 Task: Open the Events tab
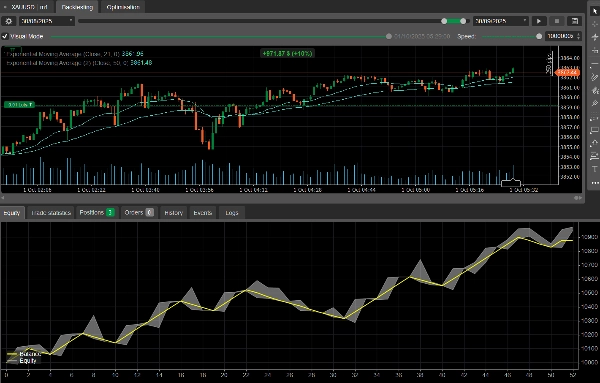[202, 213]
